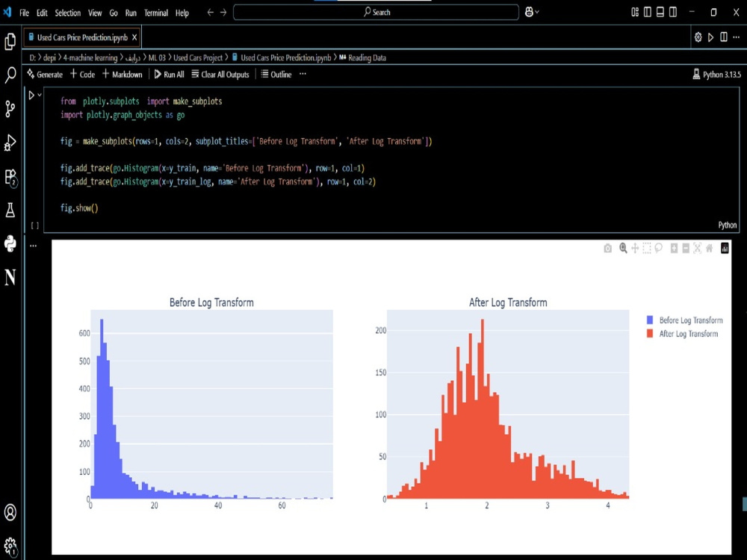Screen dimensions: 747x560
Task: Open the Manage gear in activity bar
Action: coord(10,546)
